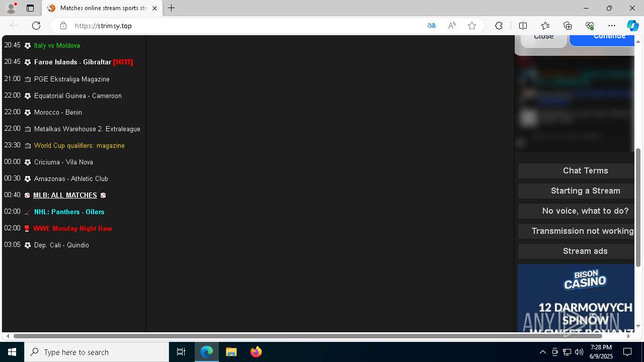Image resolution: width=644 pixels, height=362 pixels.
Task: Open No voice, what to do? help
Action: click(x=576, y=211)
